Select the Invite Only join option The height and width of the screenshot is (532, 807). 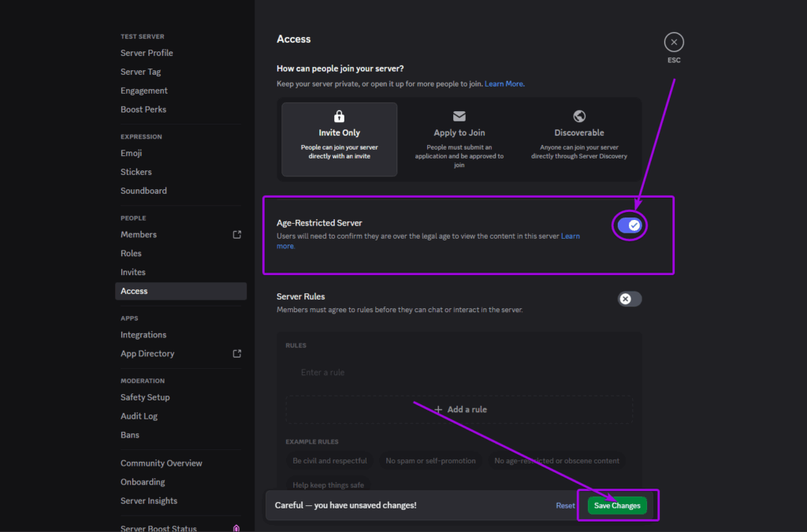click(339, 138)
